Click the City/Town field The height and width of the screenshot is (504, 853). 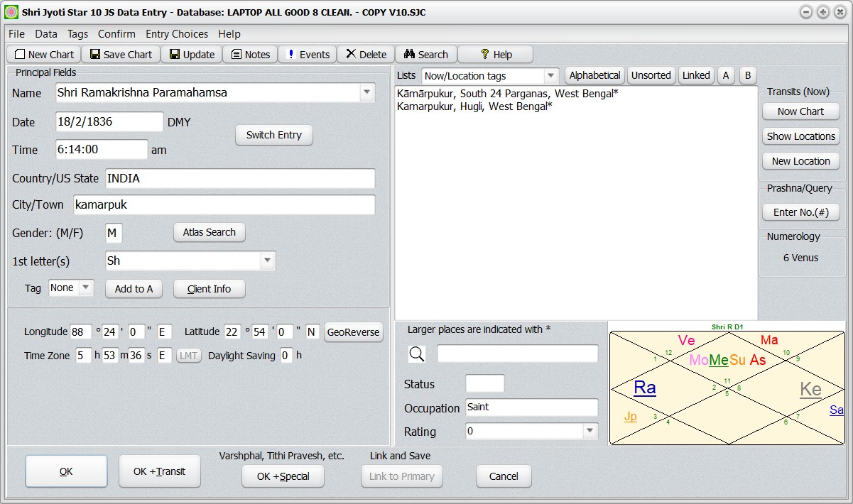pyautogui.click(x=224, y=204)
